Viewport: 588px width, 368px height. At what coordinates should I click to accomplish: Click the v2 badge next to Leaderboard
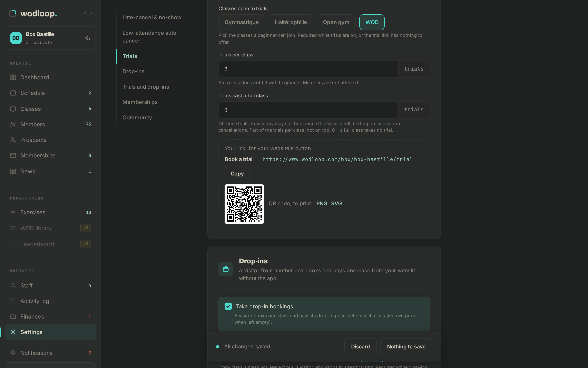[86, 244]
